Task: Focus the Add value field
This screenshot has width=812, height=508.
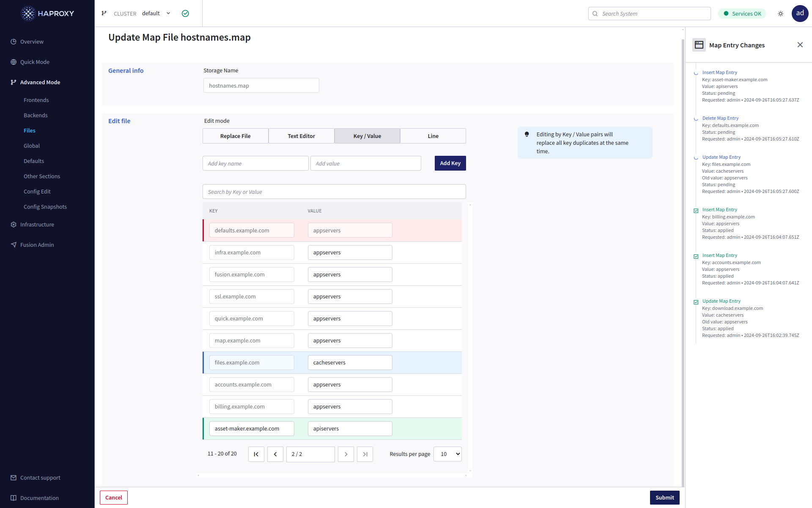Action: coord(366,163)
